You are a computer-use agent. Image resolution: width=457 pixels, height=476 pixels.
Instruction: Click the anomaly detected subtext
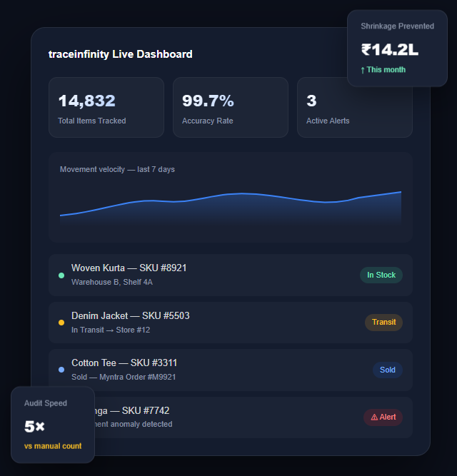tap(134, 424)
